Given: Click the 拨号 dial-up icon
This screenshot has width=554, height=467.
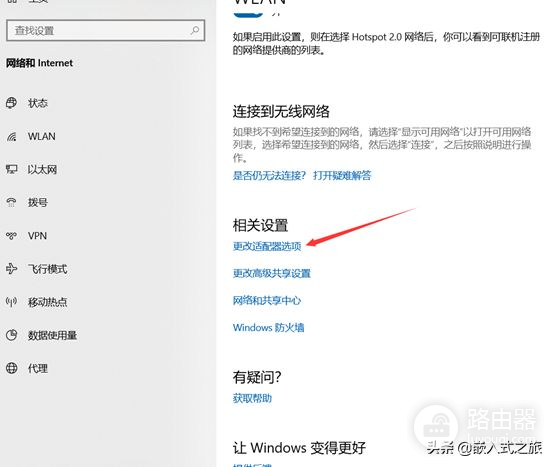Looking at the screenshot, I should [11, 202].
